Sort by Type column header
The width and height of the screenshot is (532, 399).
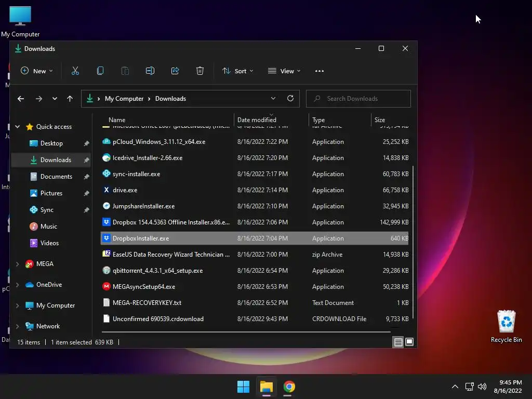click(340, 120)
